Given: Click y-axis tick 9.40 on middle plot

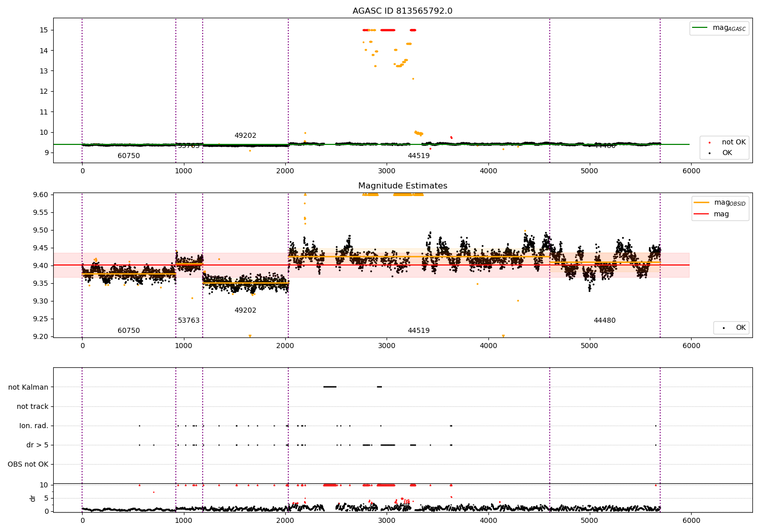Looking at the screenshot, I should pos(41,265).
